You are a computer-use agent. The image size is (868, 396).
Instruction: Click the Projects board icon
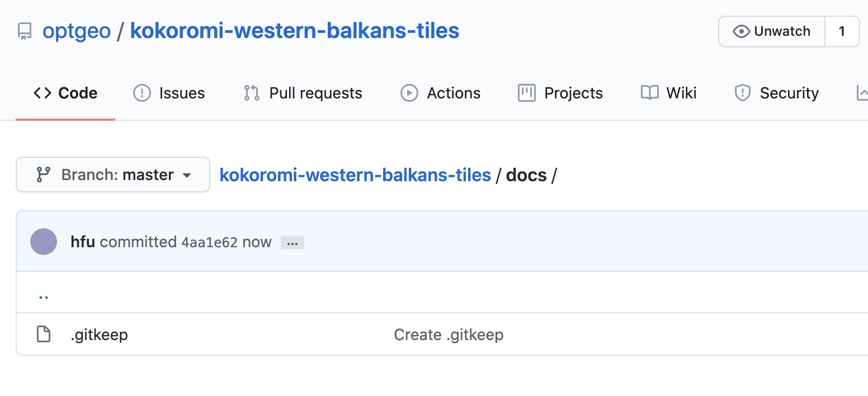coord(526,93)
